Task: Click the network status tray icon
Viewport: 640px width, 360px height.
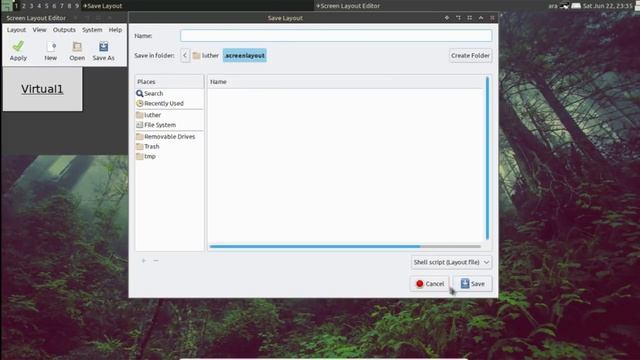Action: pyautogui.click(x=564, y=6)
